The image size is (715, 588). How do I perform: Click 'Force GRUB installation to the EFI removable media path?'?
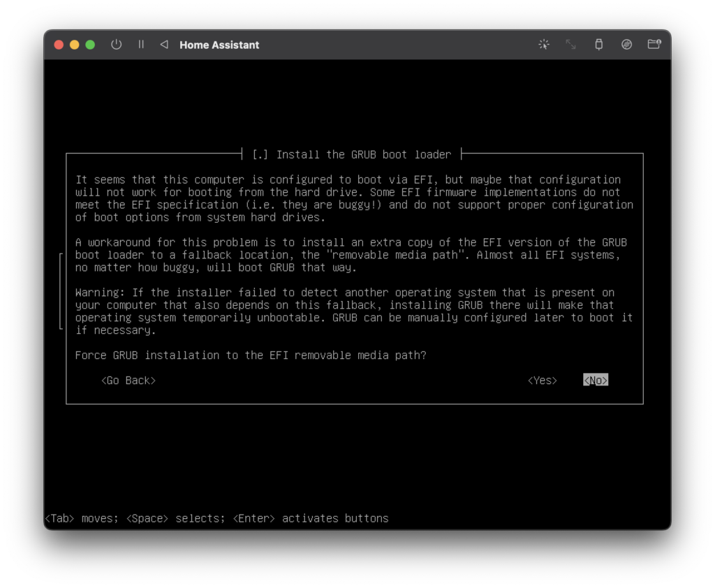(x=251, y=355)
